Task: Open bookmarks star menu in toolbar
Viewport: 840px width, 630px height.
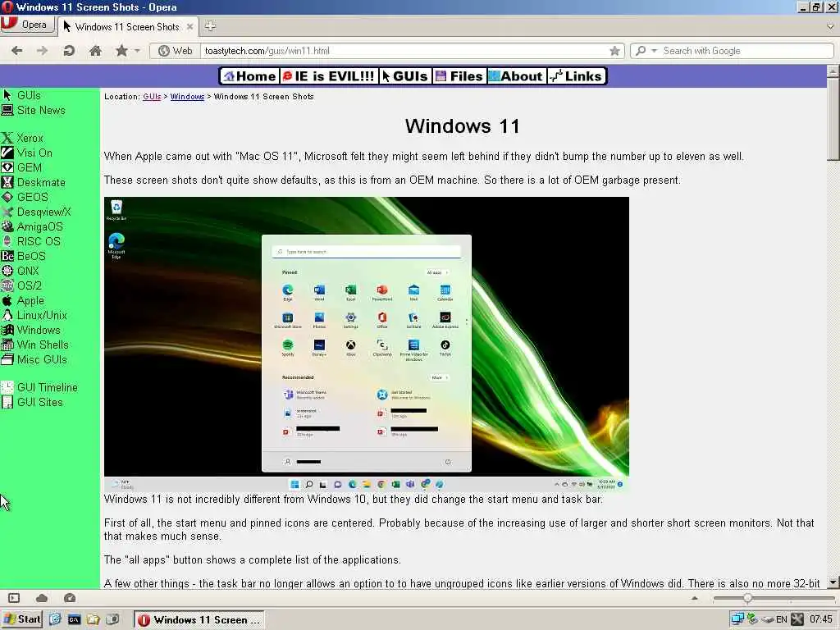Action: tap(121, 51)
